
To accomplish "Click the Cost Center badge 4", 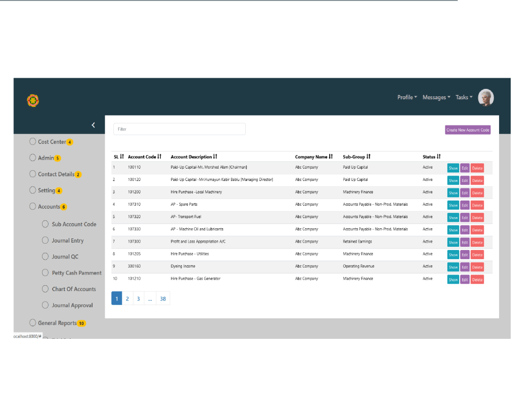I will [x=70, y=142].
